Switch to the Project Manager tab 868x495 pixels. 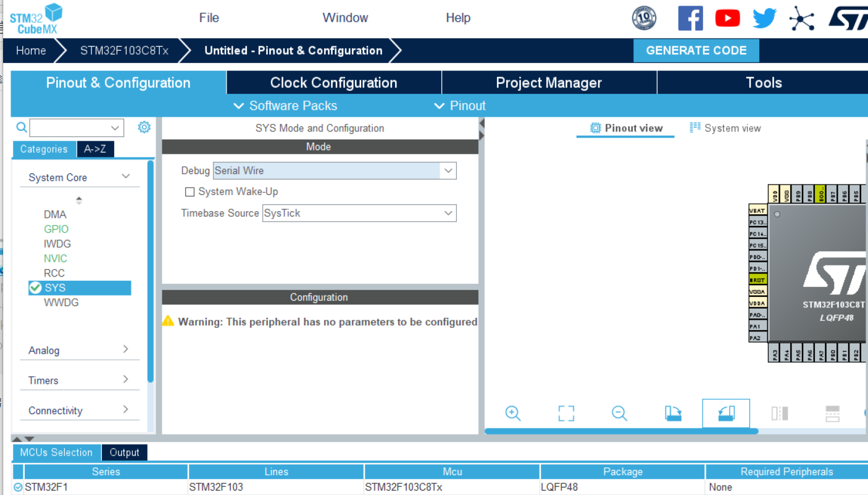[x=549, y=83]
